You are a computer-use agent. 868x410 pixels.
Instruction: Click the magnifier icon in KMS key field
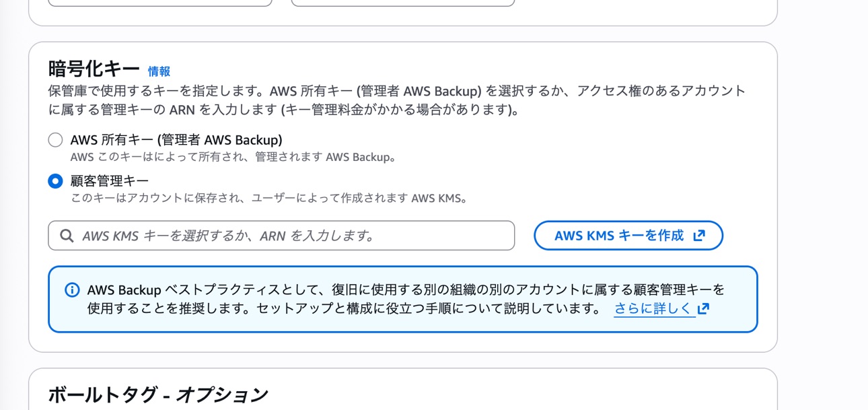coord(67,236)
